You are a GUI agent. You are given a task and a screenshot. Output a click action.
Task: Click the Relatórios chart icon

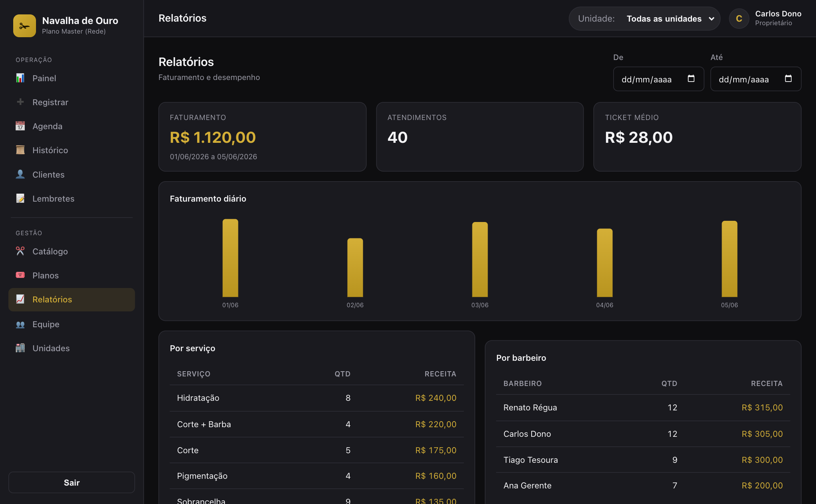[x=20, y=299]
